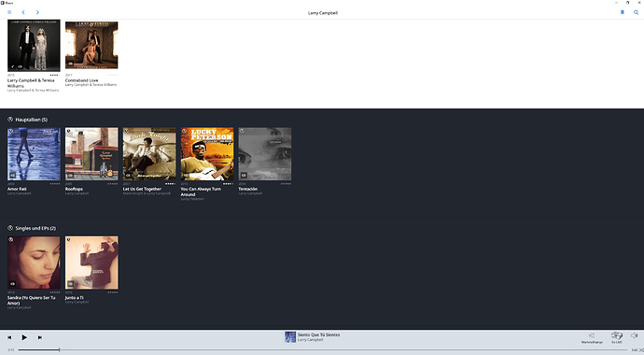The image size is (644, 355).
Task: Click the format badge on Rooftops cover
Action: click(x=71, y=175)
